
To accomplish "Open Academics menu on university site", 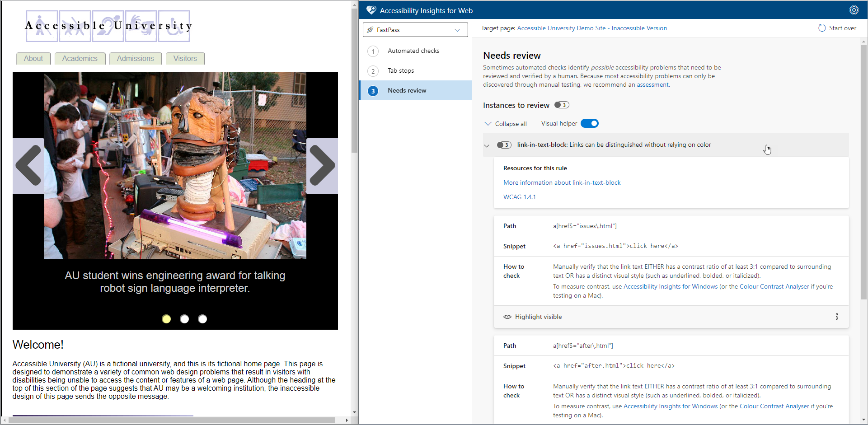I will [80, 58].
